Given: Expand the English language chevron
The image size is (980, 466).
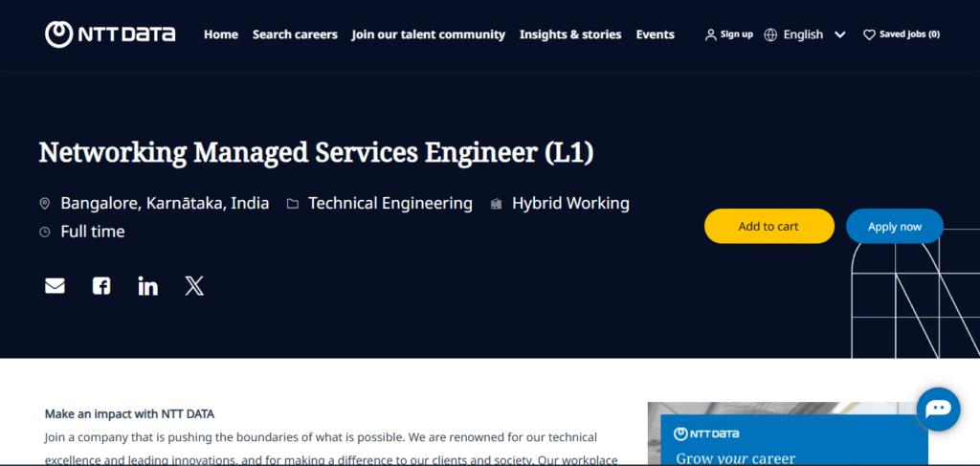Looking at the screenshot, I should (840, 35).
